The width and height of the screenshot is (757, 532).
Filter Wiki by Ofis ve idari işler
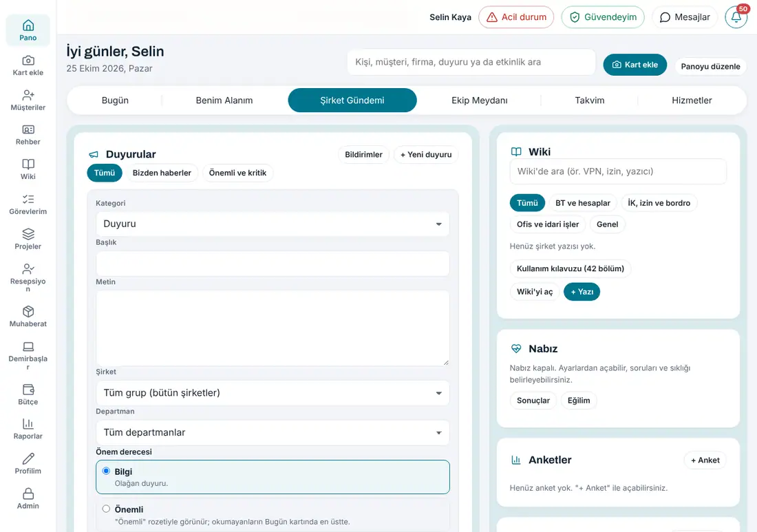pyautogui.click(x=548, y=224)
